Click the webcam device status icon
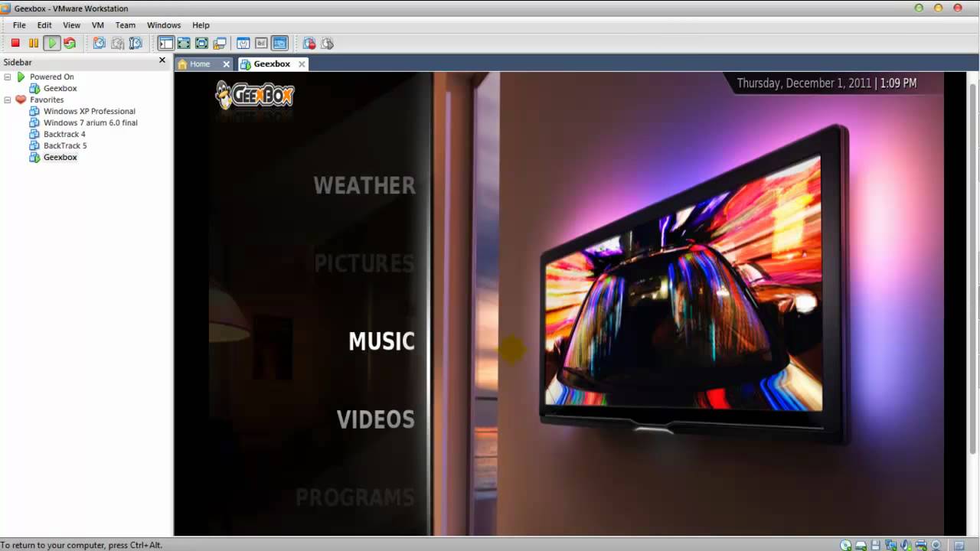The height and width of the screenshot is (551, 980). [936, 545]
